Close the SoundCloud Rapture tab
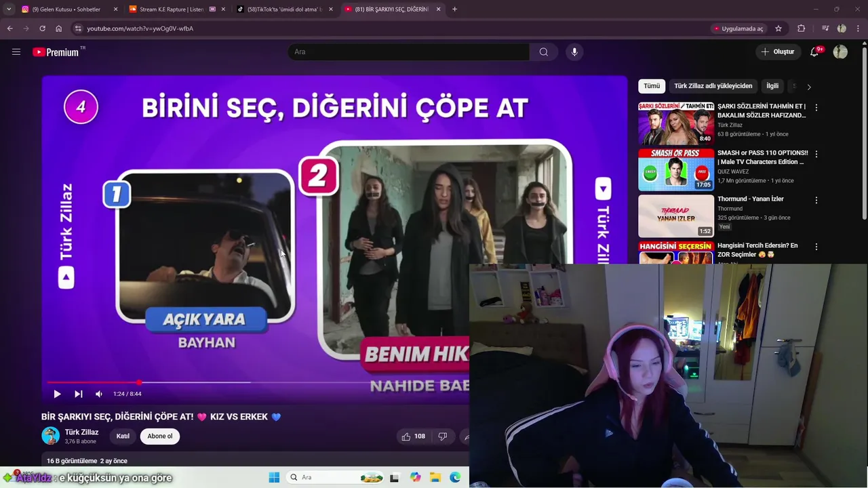The width and height of the screenshot is (868, 488). [x=223, y=9]
